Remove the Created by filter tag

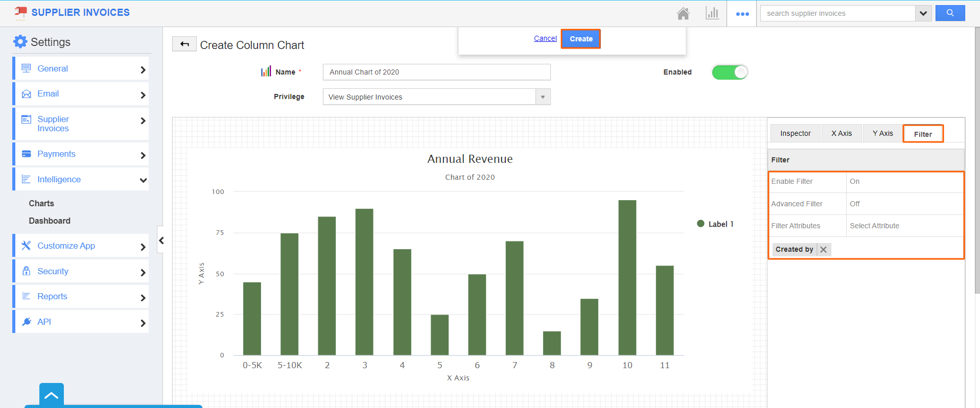(x=823, y=249)
